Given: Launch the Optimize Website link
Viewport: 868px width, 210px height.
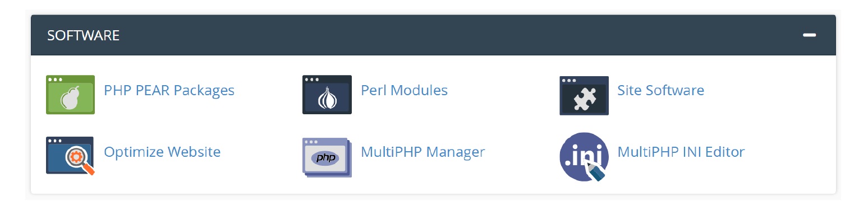Looking at the screenshot, I should tap(162, 151).
